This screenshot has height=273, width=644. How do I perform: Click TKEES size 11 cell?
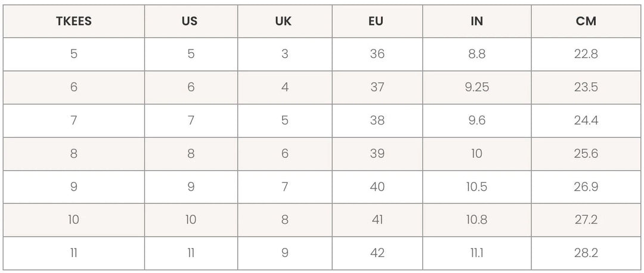pyautogui.click(x=74, y=253)
